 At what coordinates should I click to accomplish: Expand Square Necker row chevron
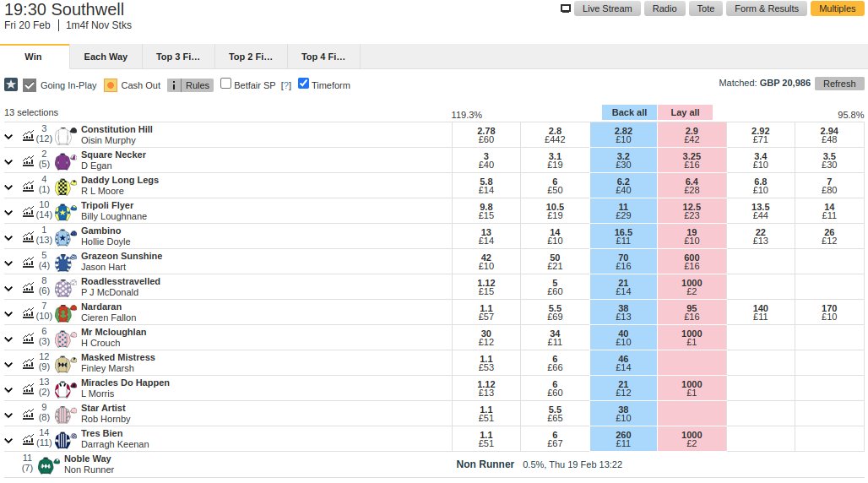click(x=8, y=162)
